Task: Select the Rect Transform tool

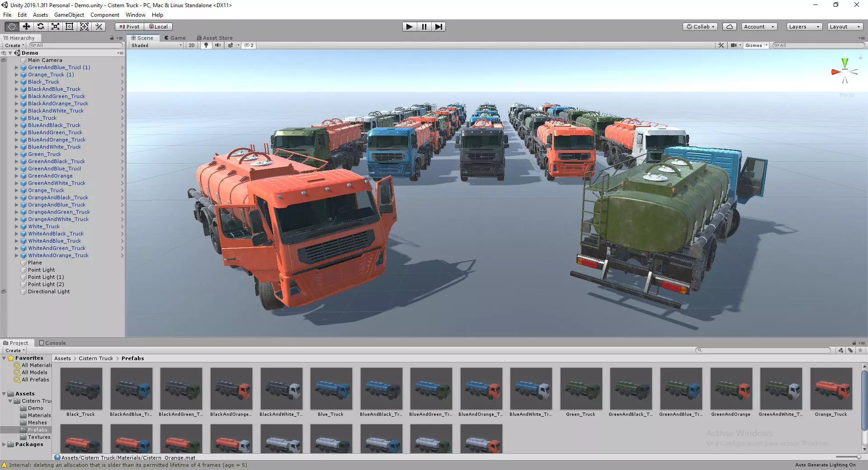Action: click(70, 27)
